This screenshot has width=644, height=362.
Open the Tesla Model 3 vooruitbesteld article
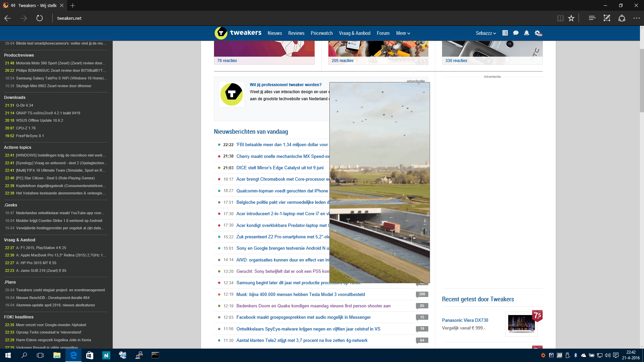click(301, 294)
